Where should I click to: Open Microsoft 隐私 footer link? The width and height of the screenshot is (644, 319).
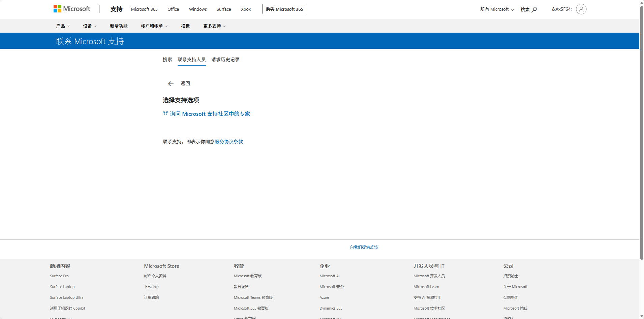click(x=515, y=308)
